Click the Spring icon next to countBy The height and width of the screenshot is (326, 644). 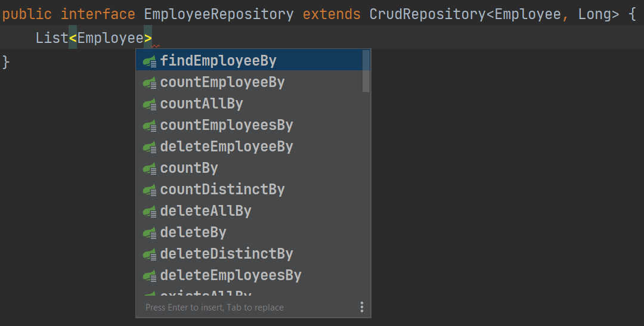click(150, 168)
